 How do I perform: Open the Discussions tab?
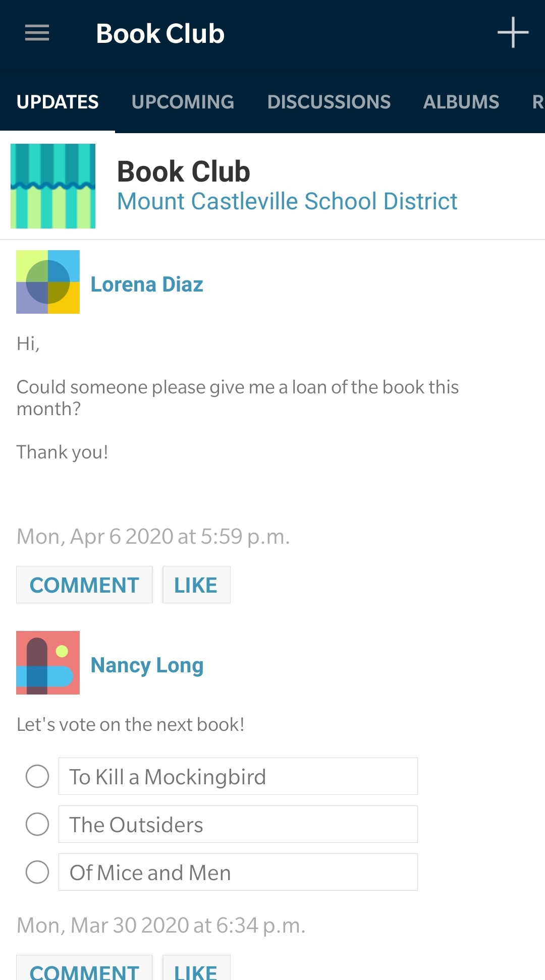(329, 102)
